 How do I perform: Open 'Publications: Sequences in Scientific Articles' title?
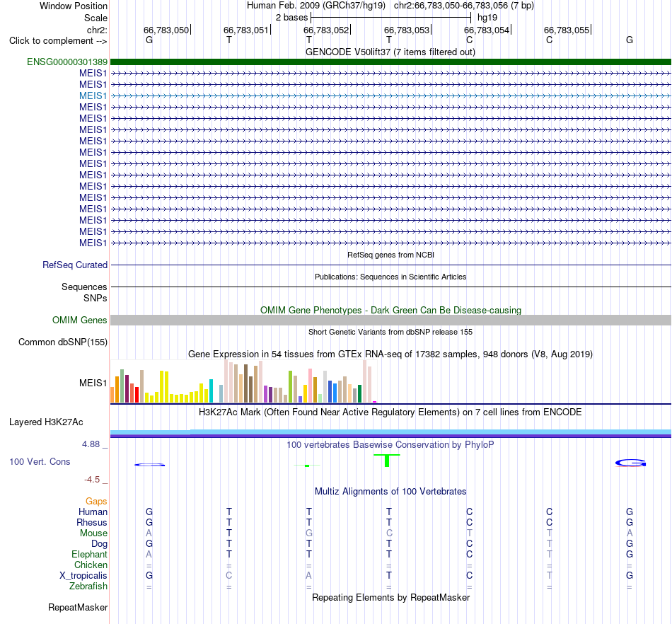click(390, 277)
